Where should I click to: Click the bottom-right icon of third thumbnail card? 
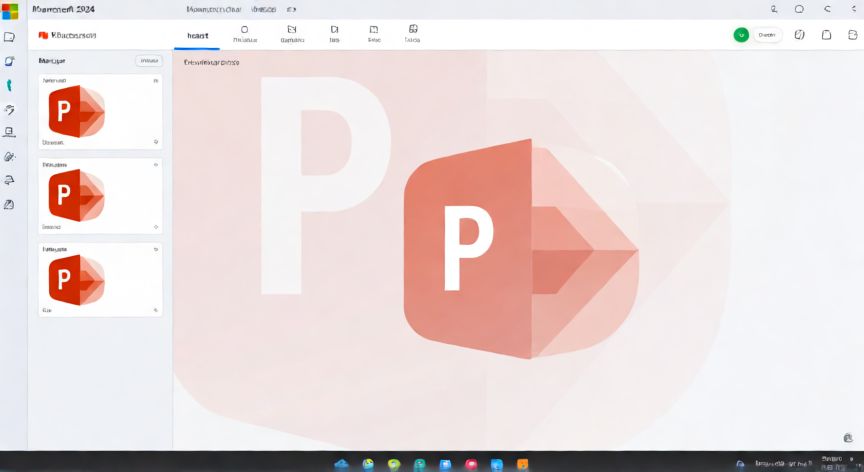click(156, 311)
